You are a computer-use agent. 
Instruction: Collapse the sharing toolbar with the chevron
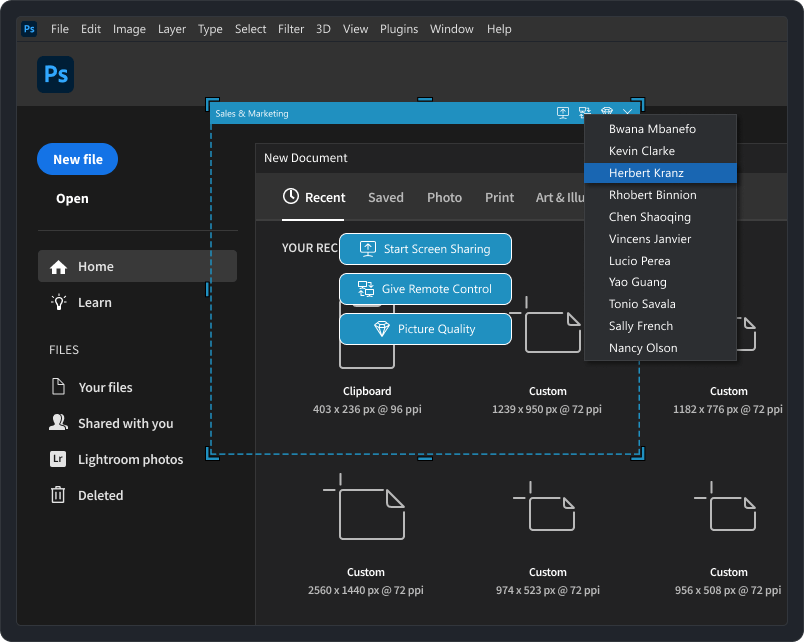628,113
